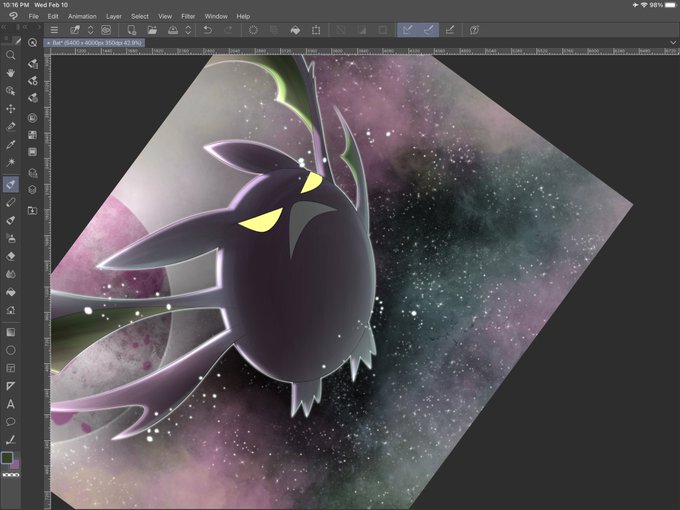Select the highlighted Pen tool
Screen dimensions: 680x510
click(10, 184)
